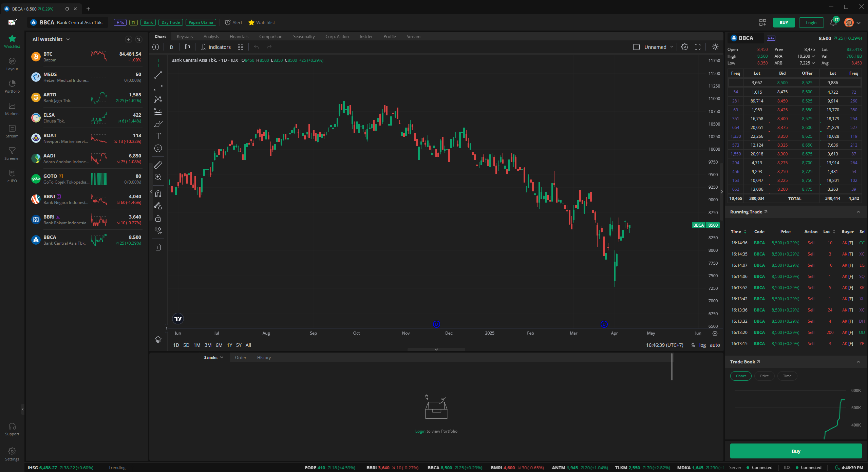Select the BBNI row in watchlist
This screenshot has height=472, width=868.
(x=86, y=200)
